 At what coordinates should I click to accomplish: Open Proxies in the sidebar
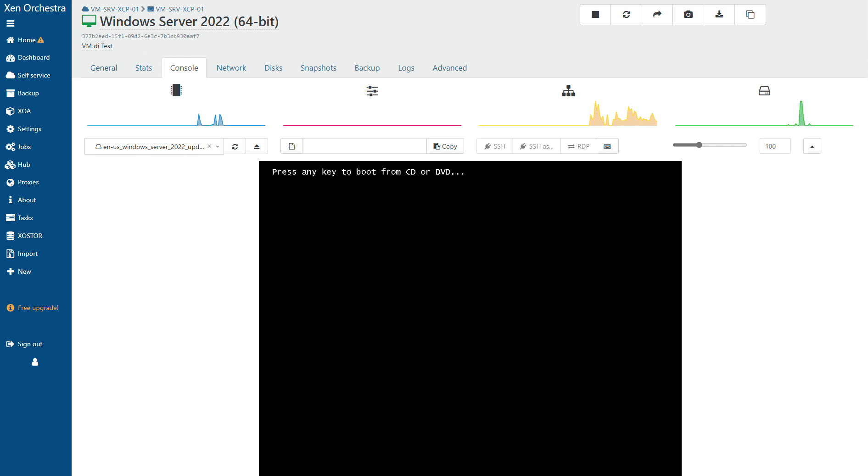22,182
